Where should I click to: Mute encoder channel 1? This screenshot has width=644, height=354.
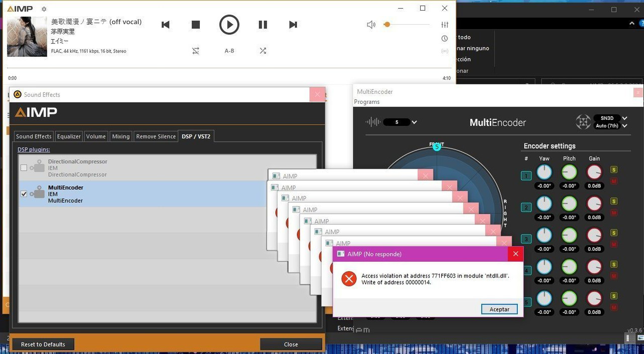coord(614,181)
